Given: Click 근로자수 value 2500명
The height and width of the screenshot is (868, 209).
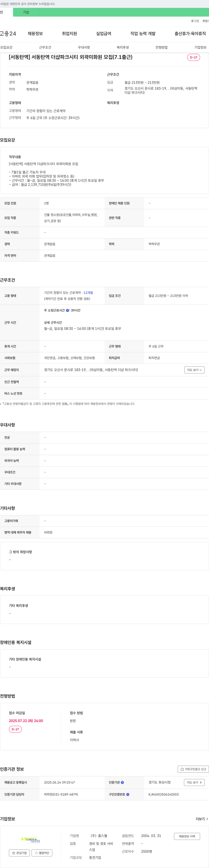Looking at the screenshot, I should tap(147, 851).
